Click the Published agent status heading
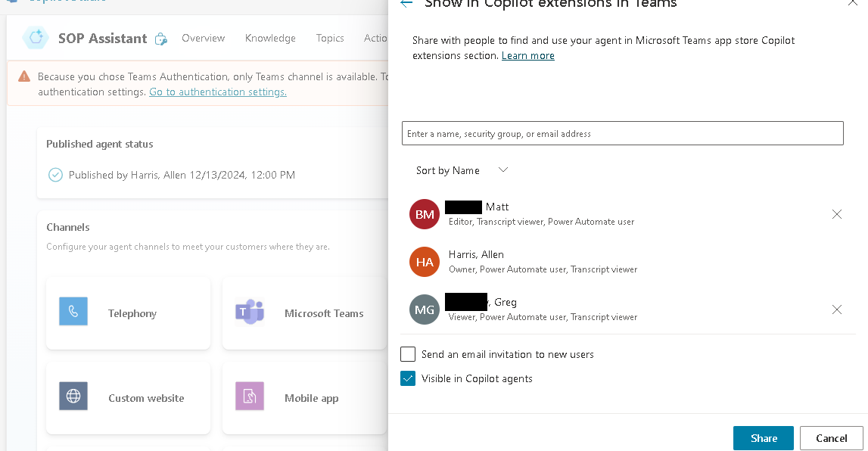 point(100,144)
